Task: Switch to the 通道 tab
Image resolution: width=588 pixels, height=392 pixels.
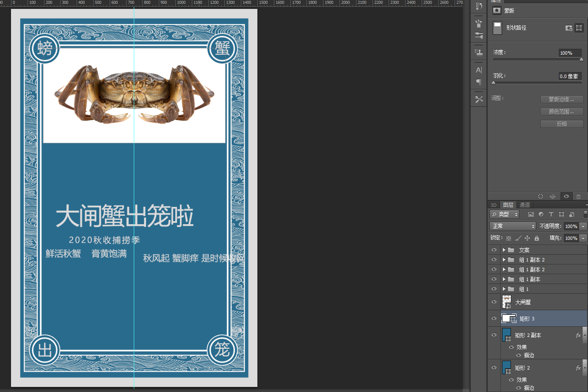Action: coord(525,205)
